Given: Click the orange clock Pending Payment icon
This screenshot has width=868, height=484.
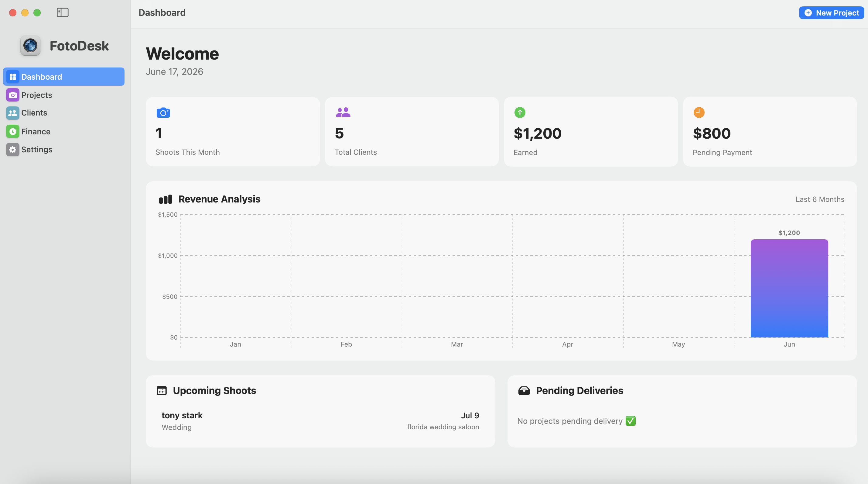Looking at the screenshot, I should pyautogui.click(x=699, y=112).
